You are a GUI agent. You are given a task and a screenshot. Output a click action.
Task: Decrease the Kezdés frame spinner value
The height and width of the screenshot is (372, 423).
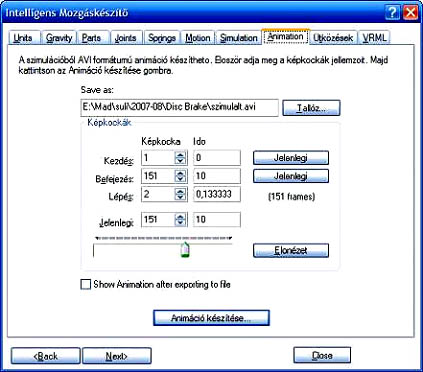point(180,161)
